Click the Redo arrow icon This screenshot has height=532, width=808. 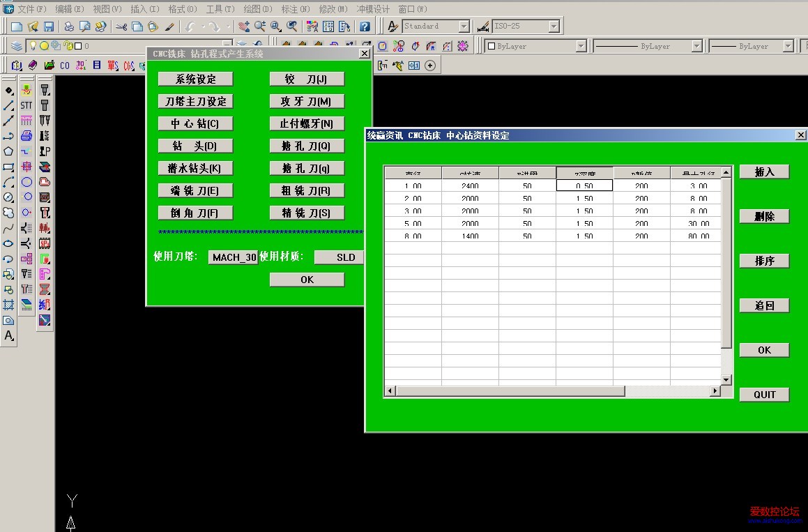coord(214,26)
